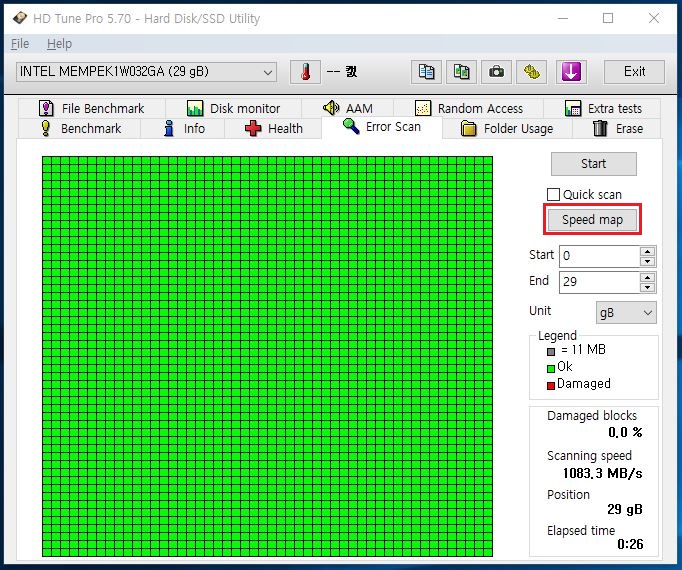Click the 0:26 elapsed time value

point(630,544)
